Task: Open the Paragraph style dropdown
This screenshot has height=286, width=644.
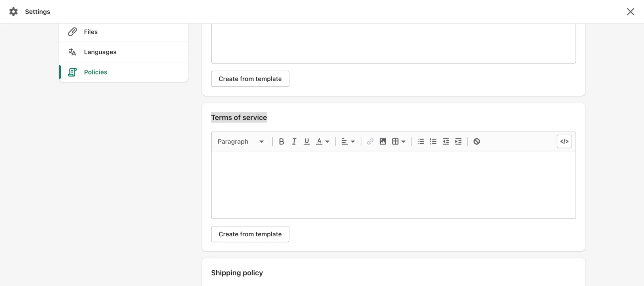Action: [x=241, y=142]
